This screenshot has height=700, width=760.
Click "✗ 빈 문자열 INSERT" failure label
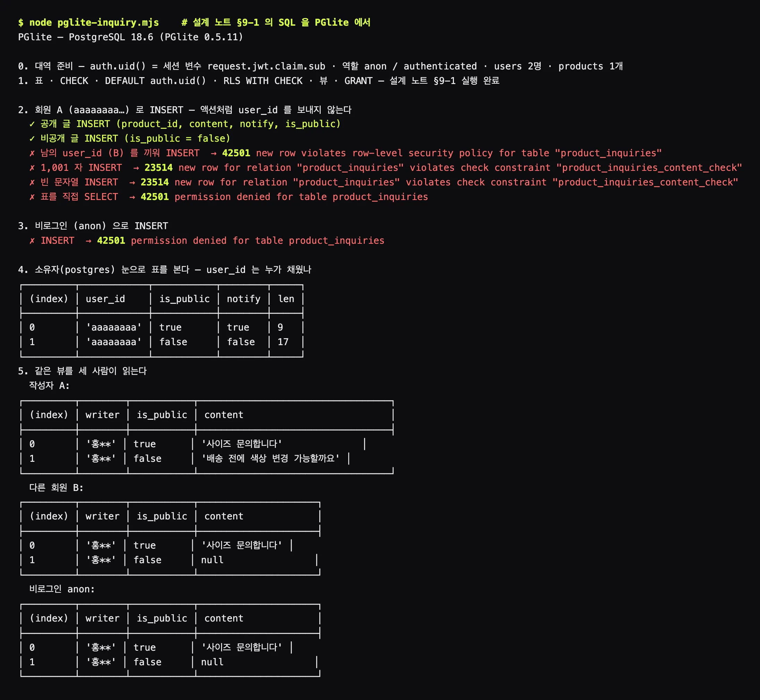[74, 182]
